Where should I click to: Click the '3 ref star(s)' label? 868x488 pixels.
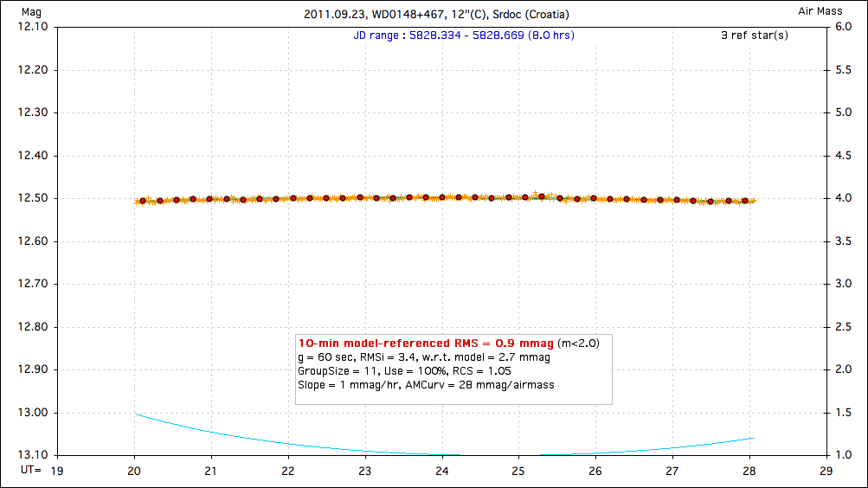point(755,35)
